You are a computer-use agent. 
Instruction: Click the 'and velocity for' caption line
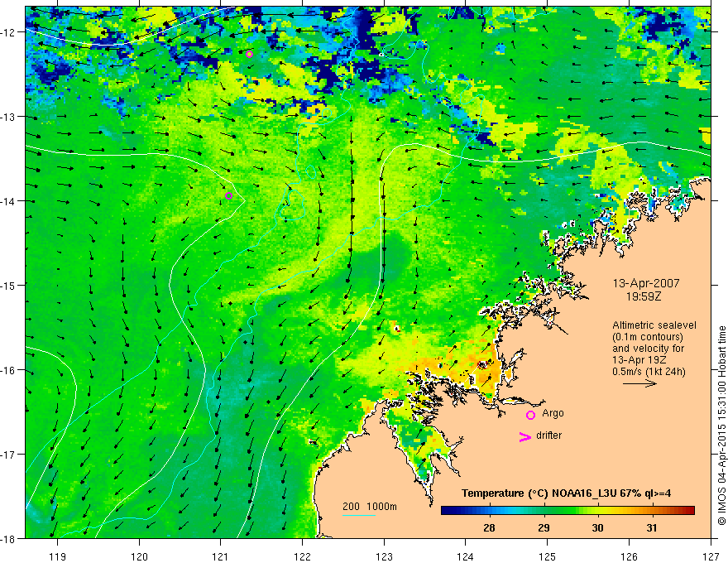pyautogui.click(x=648, y=349)
